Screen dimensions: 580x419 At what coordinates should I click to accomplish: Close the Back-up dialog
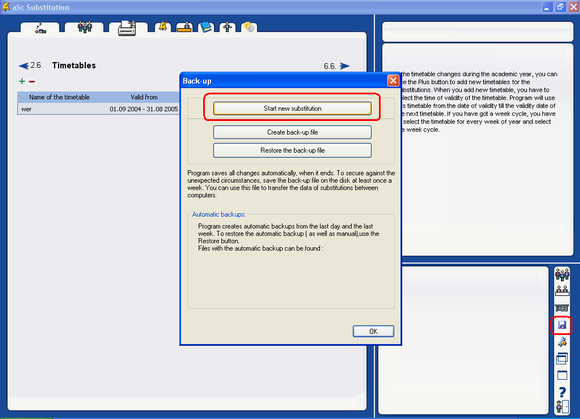[393, 81]
